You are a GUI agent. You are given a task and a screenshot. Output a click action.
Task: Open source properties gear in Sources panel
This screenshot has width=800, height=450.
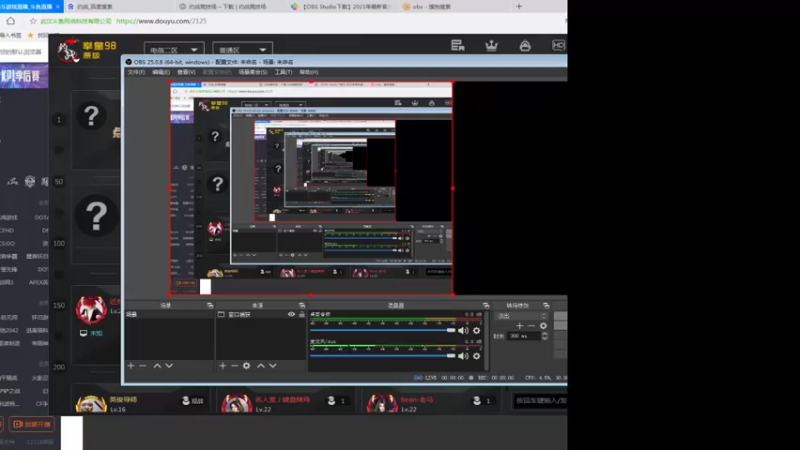(246, 366)
